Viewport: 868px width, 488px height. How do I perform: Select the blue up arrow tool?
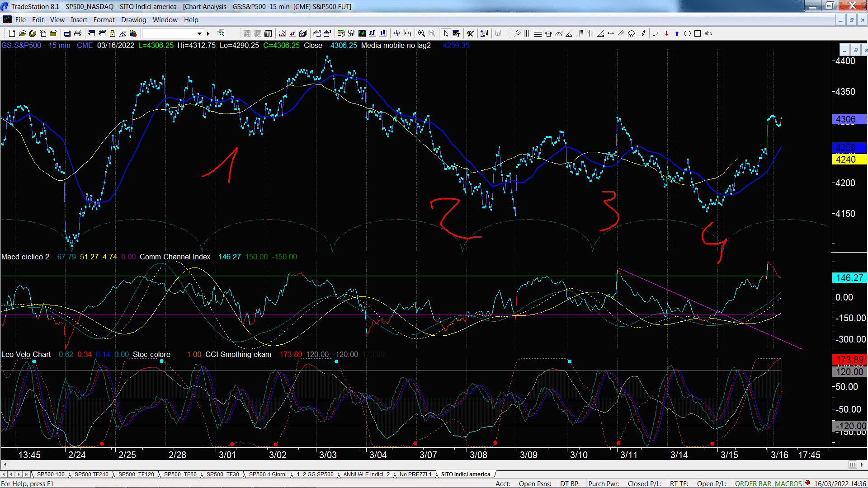(x=677, y=33)
